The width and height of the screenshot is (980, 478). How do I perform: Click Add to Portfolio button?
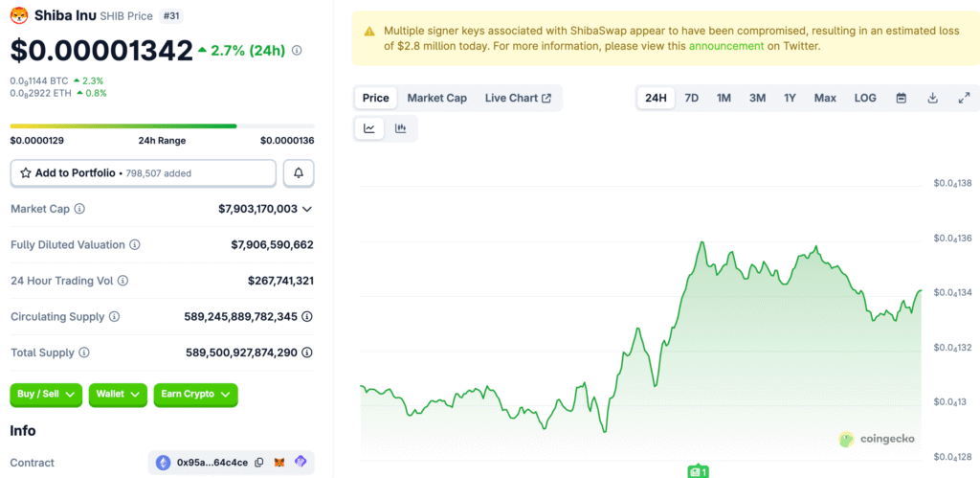click(144, 173)
